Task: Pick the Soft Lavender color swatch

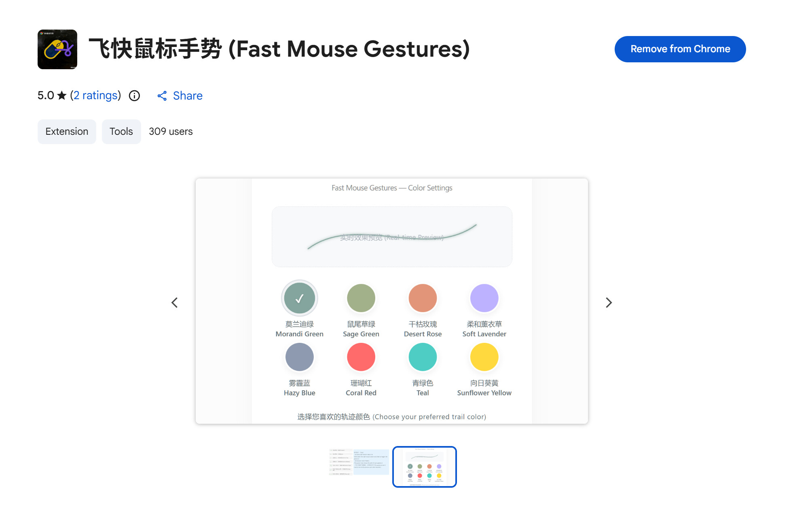Action: click(x=484, y=298)
